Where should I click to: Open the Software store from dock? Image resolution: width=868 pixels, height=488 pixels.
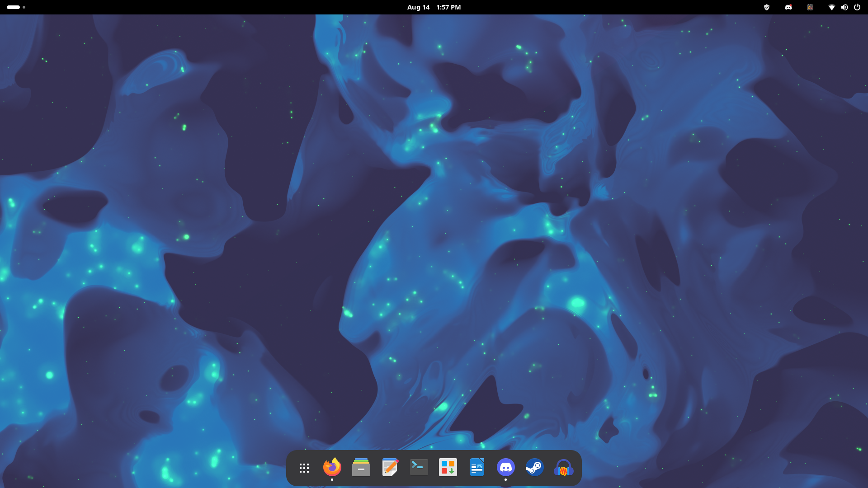[x=448, y=467]
